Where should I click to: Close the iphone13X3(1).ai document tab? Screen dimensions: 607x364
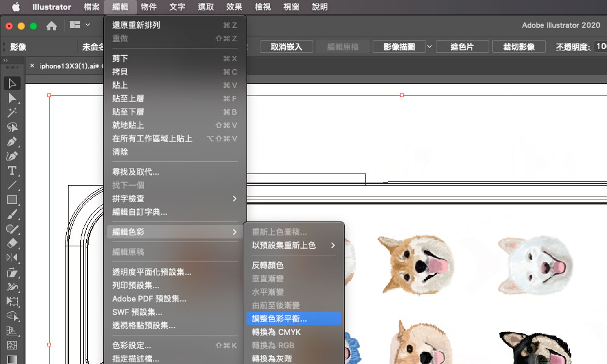32,66
